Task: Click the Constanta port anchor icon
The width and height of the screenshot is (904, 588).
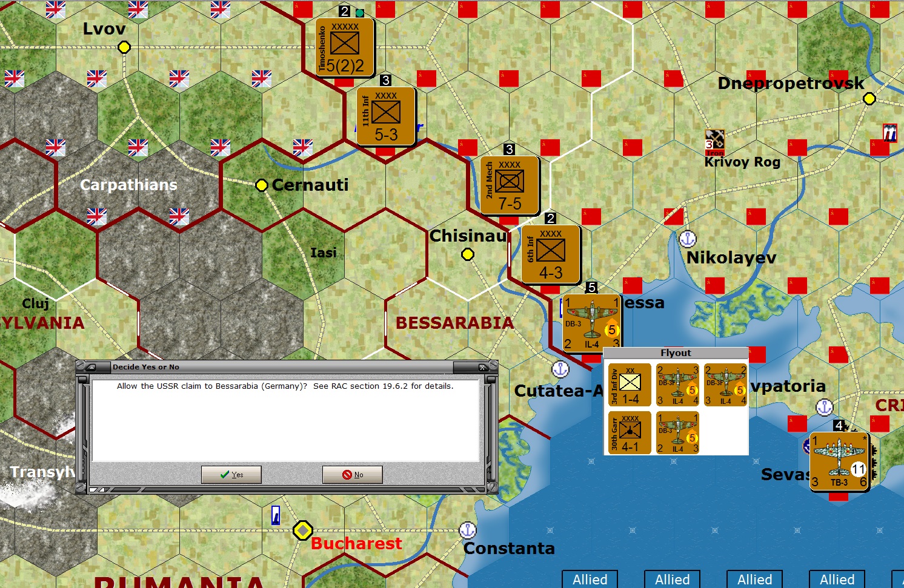Action: (468, 530)
